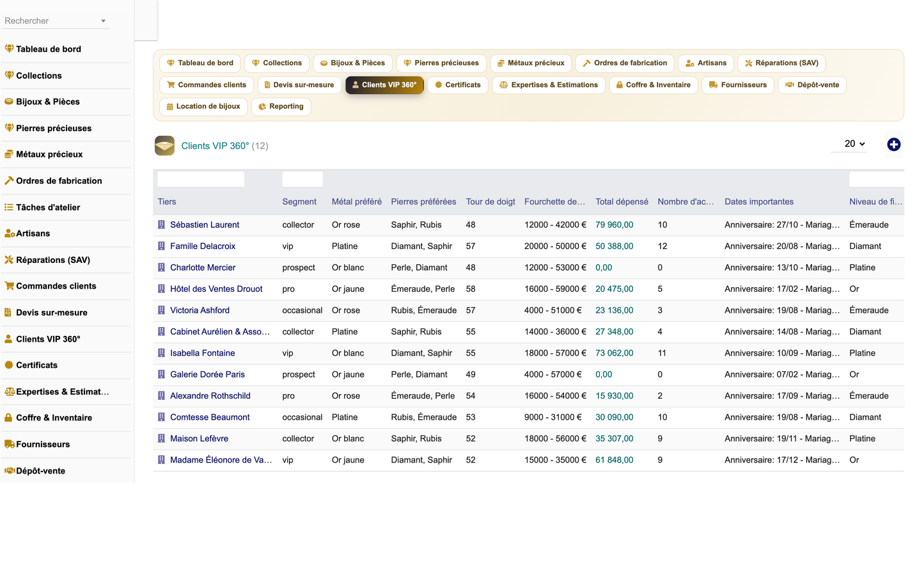Open Hôtel des Ventes Drouot link
The height and width of the screenshot is (572, 924).
tap(216, 289)
